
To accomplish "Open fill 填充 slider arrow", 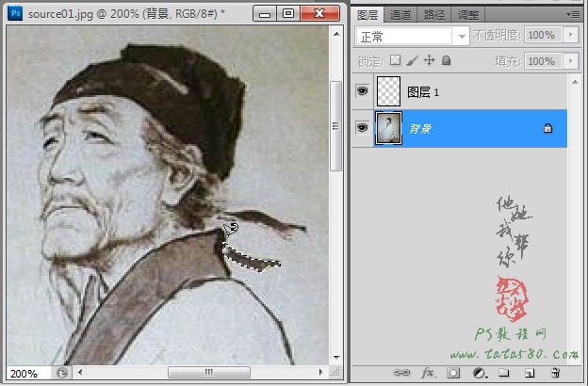I will (571, 60).
